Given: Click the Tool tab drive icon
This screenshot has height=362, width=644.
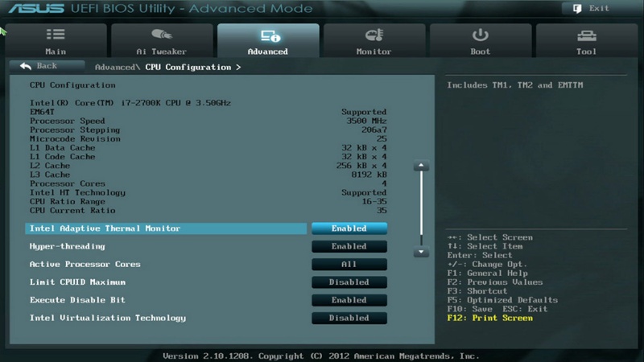Looking at the screenshot, I should [x=587, y=36].
